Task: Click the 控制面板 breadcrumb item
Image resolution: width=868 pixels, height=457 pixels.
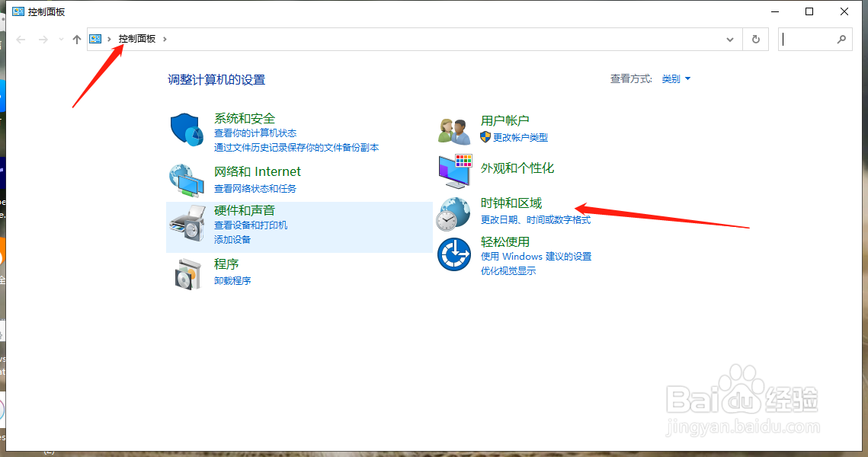Action: point(136,39)
